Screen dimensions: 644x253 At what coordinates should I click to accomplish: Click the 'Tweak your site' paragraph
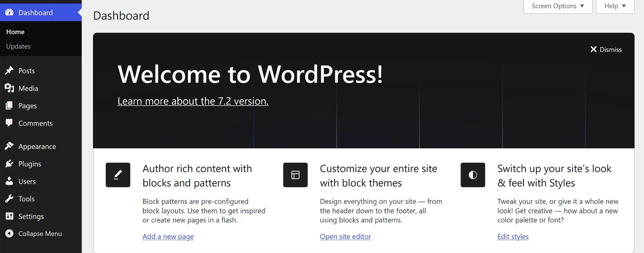tap(558, 211)
